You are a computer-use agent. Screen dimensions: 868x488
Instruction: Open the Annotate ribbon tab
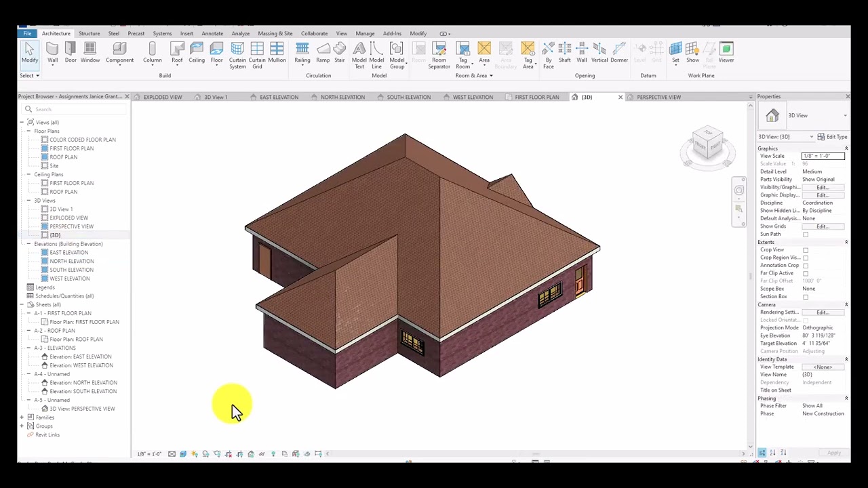click(212, 33)
